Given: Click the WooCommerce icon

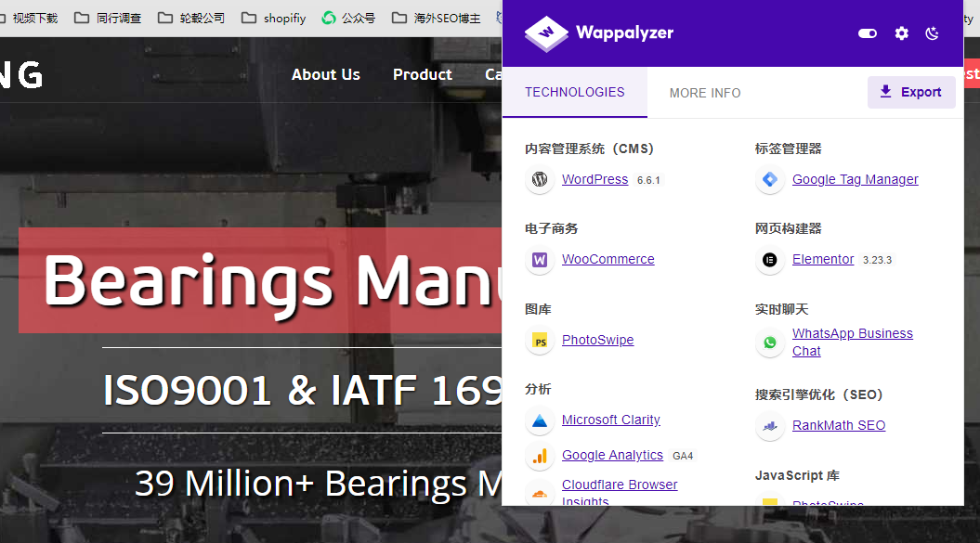Looking at the screenshot, I should click(x=540, y=259).
